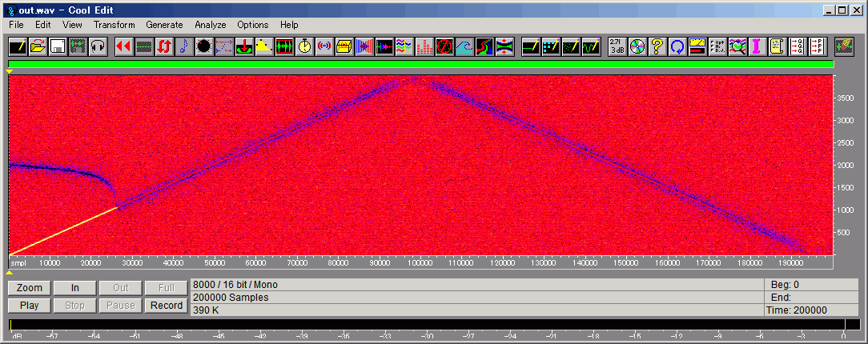Image resolution: width=868 pixels, height=344 pixels.
Task: Click the 'smpl' label on the time ruler
Action: (18, 263)
